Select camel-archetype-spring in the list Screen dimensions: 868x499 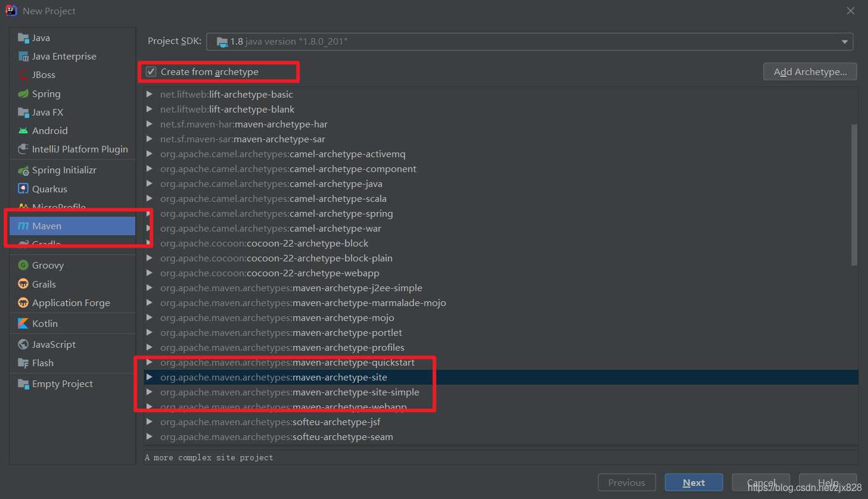coord(501,213)
